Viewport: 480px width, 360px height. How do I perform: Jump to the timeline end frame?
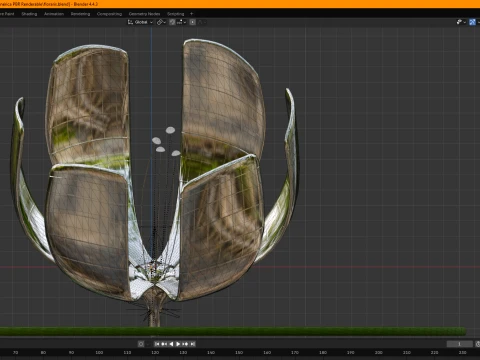(192, 344)
